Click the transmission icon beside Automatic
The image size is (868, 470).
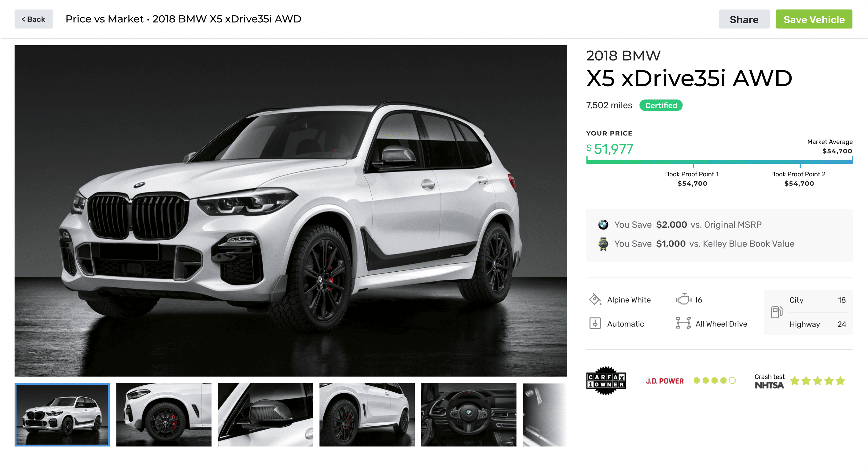[x=595, y=323]
